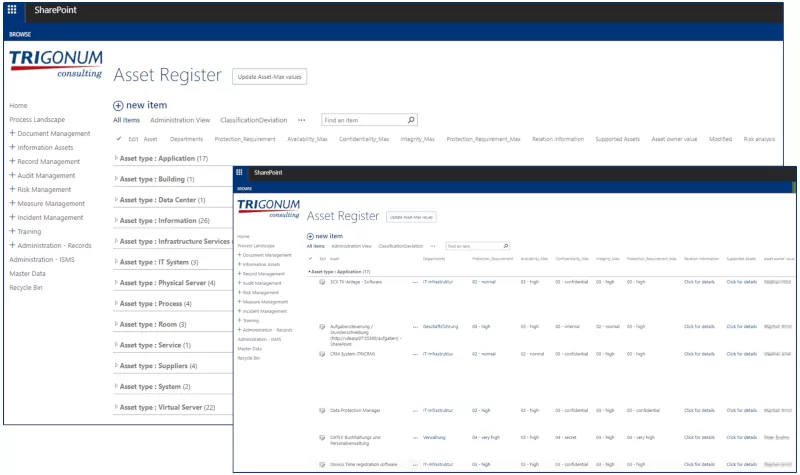Toggle the select-all checkmark in the front list header
Screen dimensions: 800x475
coord(310,258)
